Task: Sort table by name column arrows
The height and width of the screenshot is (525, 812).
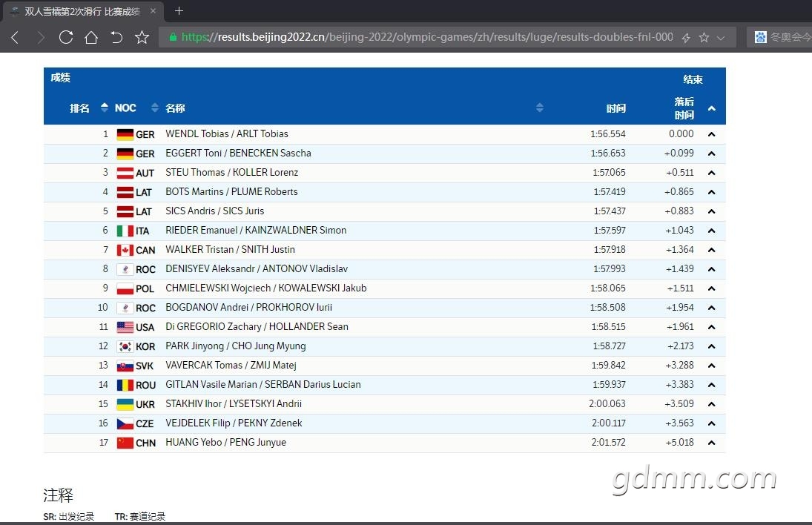Action: 539,108
